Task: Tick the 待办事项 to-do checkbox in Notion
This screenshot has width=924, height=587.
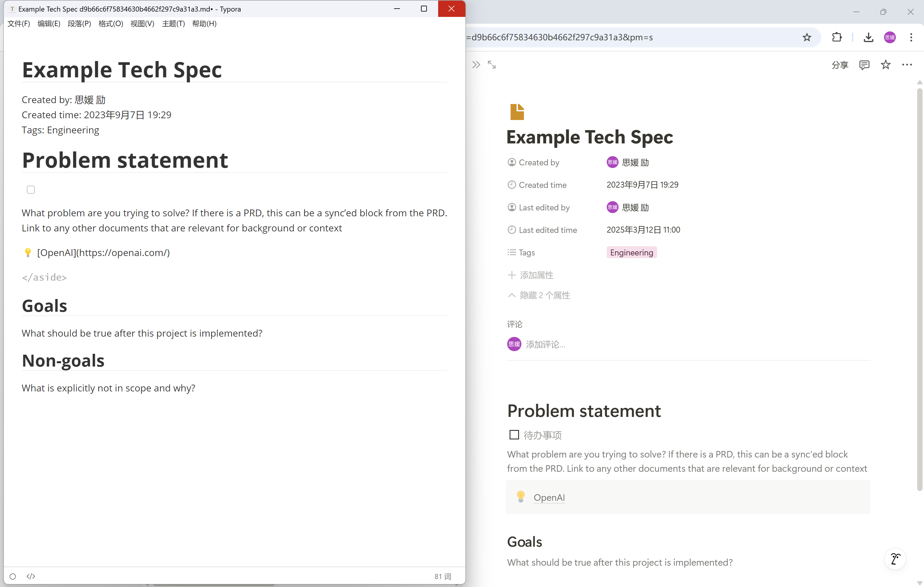Action: [x=514, y=435]
